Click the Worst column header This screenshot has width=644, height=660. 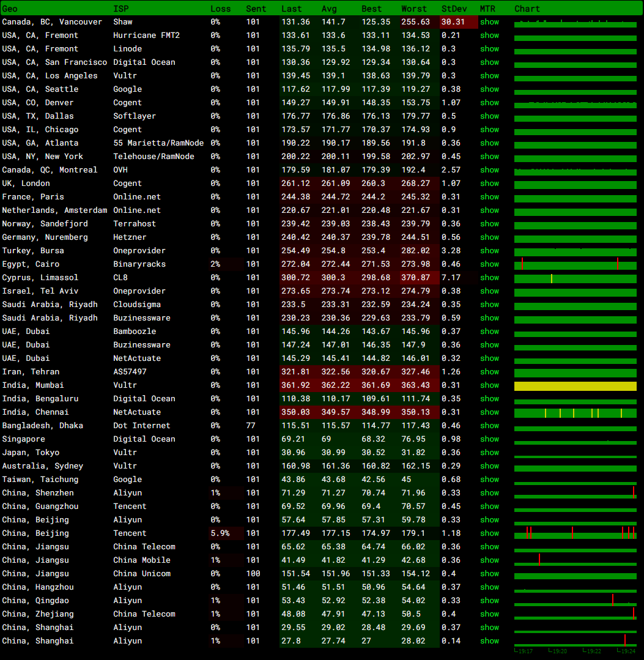414,9
